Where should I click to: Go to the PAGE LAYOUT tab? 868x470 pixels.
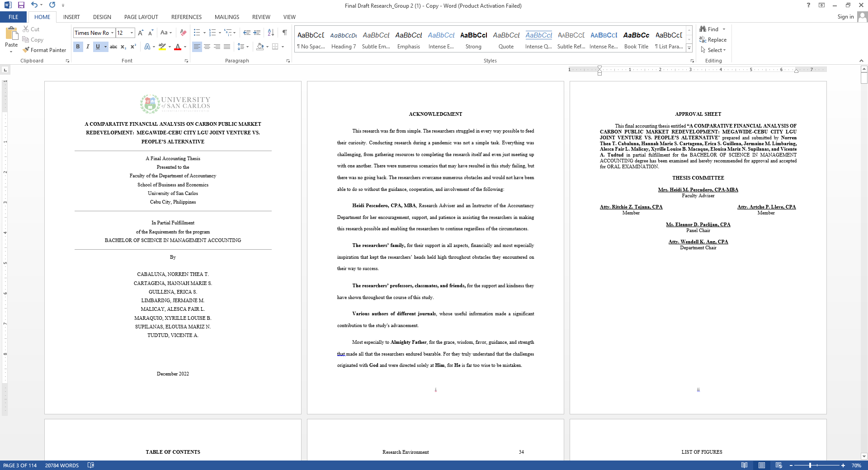[141, 17]
